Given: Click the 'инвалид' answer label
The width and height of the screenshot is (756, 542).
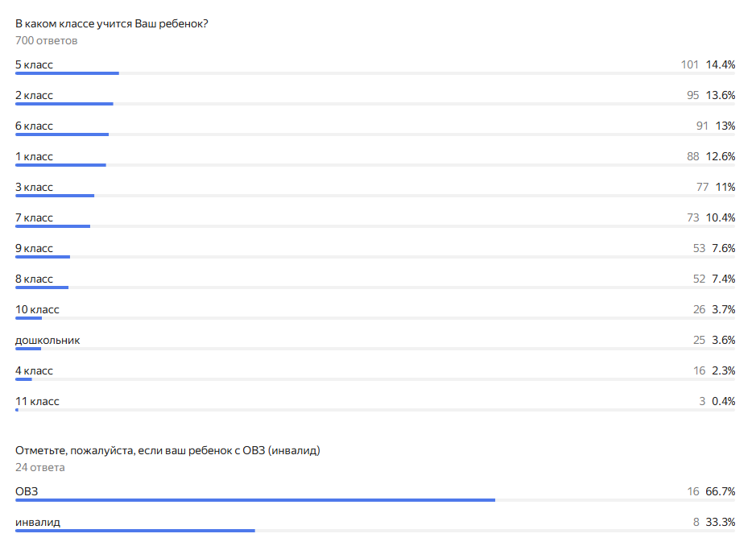Looking at the screenshot, I should [x=37, y=522].
